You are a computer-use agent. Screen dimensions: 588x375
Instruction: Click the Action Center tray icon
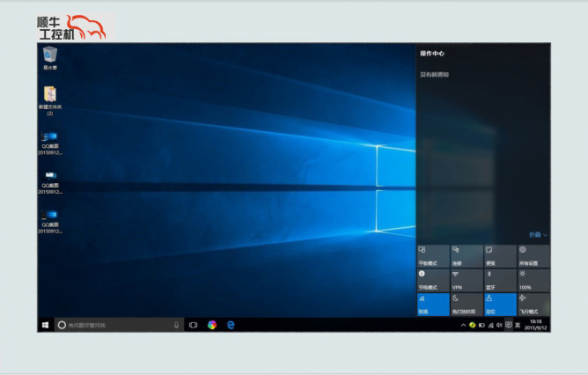509,325
